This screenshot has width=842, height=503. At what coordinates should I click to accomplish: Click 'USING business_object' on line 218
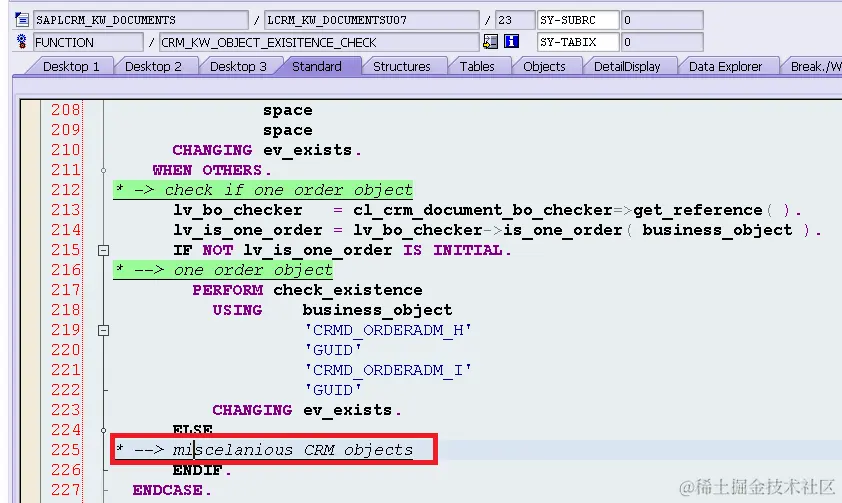(x=332, y=310)
